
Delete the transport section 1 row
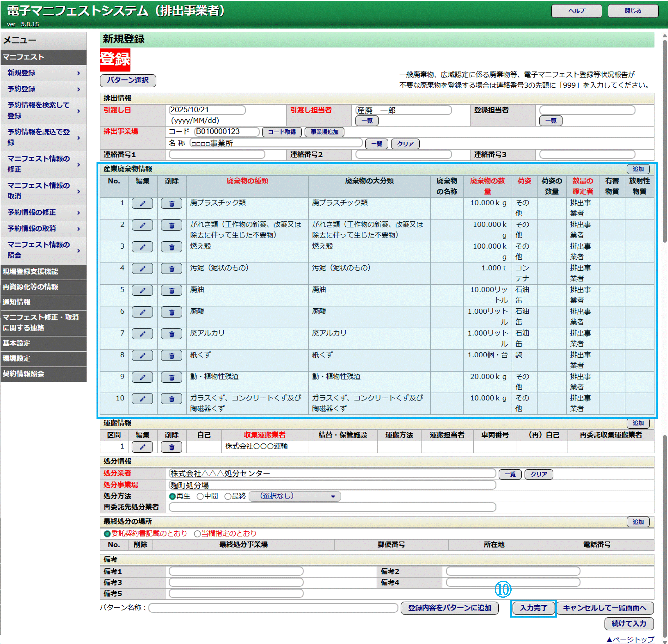[171, 447]
